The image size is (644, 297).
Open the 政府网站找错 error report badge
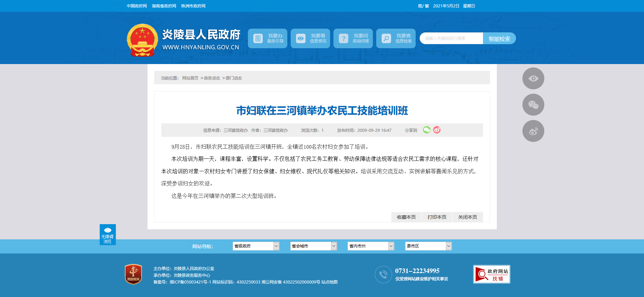pos(491,274)
